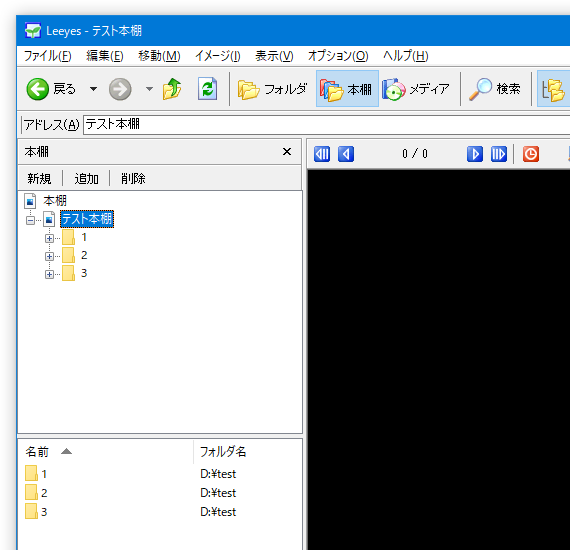Click the 0 / 0 page counter
Image resolution: width=570 pixels, height=550 pixels.
(415, 154)
